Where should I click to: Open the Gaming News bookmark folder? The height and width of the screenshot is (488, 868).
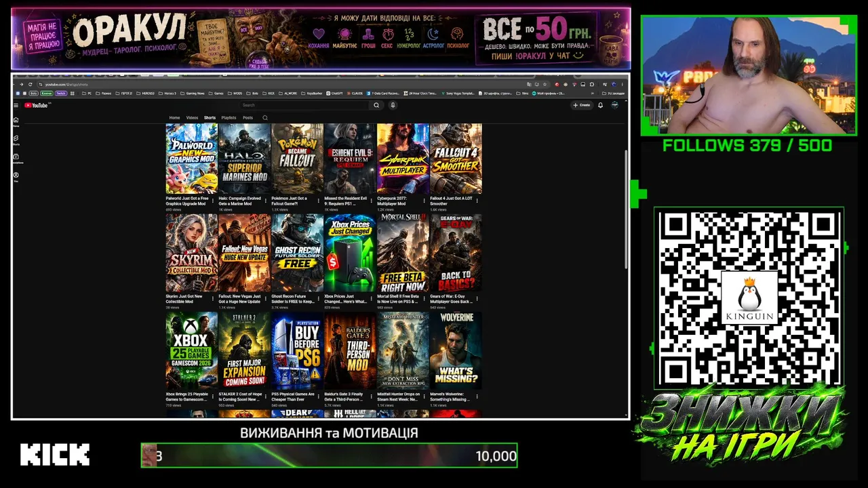coord(193,93)
